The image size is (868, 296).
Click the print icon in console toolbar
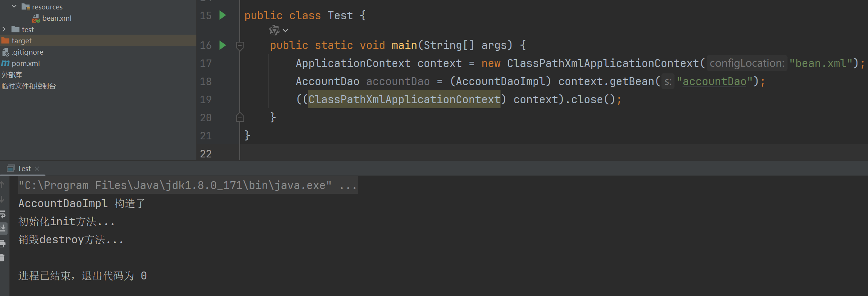click(3, 244)
